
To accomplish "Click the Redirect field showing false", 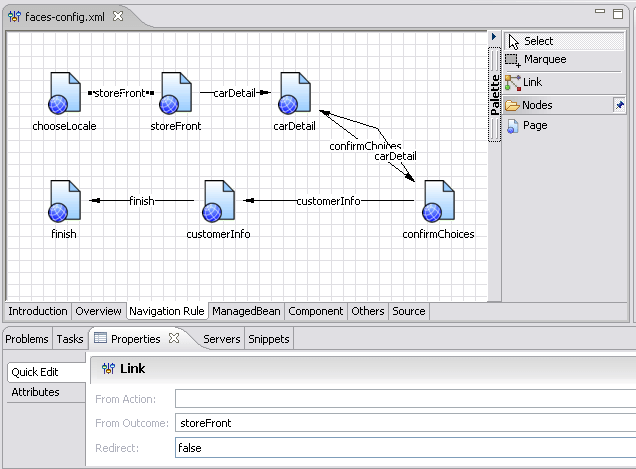I will [405, 448].
